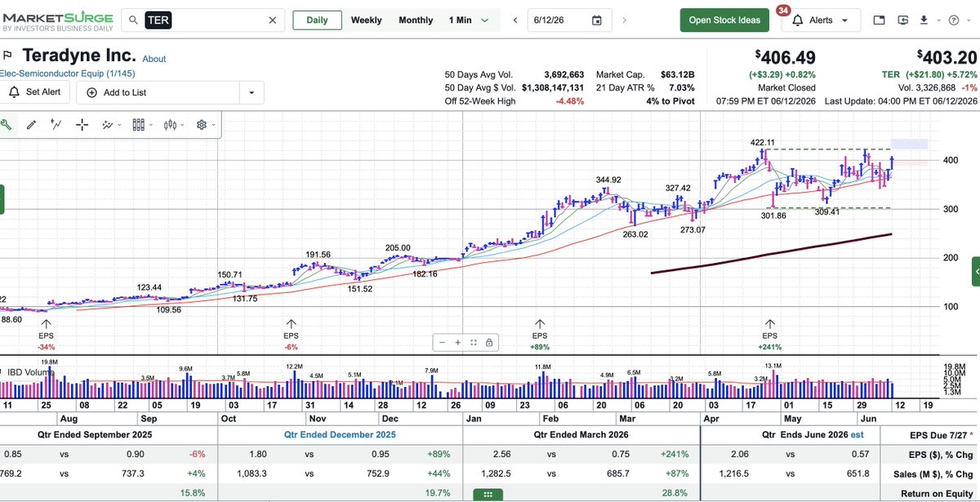Click the EPS +89% marker on chart
The width and height of the screenshot is (980, 502).
(x=540, y=335)
